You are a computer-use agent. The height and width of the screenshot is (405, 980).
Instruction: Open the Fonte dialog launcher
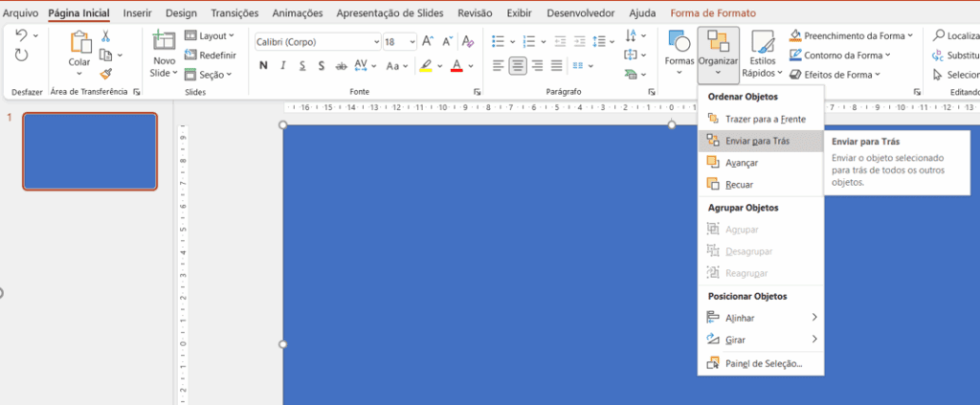[477, 92]
